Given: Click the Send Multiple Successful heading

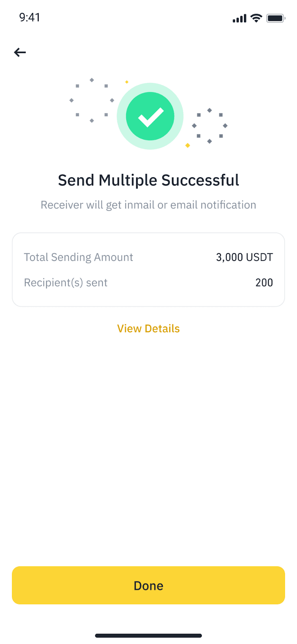Looking at the screenshot, I should 148,180.
